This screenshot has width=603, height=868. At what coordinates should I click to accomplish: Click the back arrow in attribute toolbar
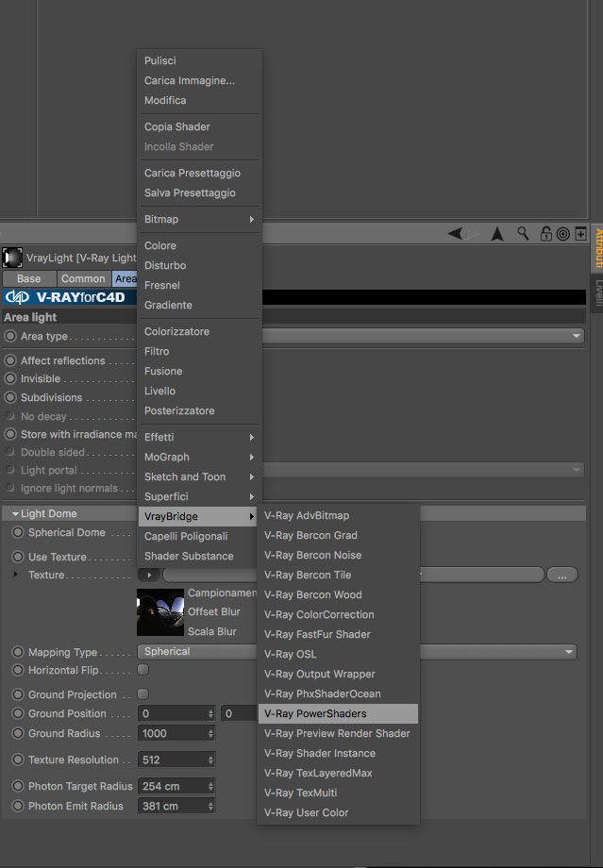(455, 234)
